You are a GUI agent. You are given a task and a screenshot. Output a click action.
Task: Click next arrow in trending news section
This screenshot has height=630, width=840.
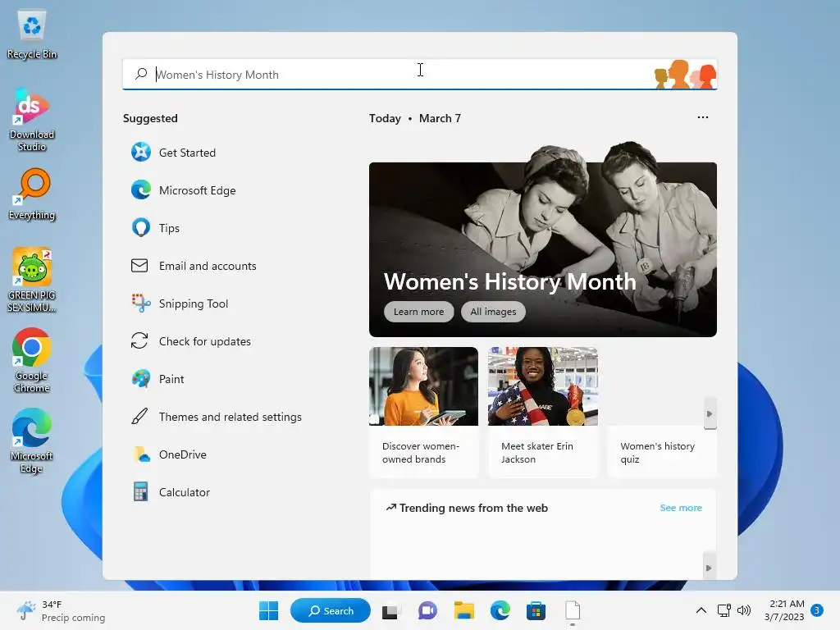pos(709,568)
